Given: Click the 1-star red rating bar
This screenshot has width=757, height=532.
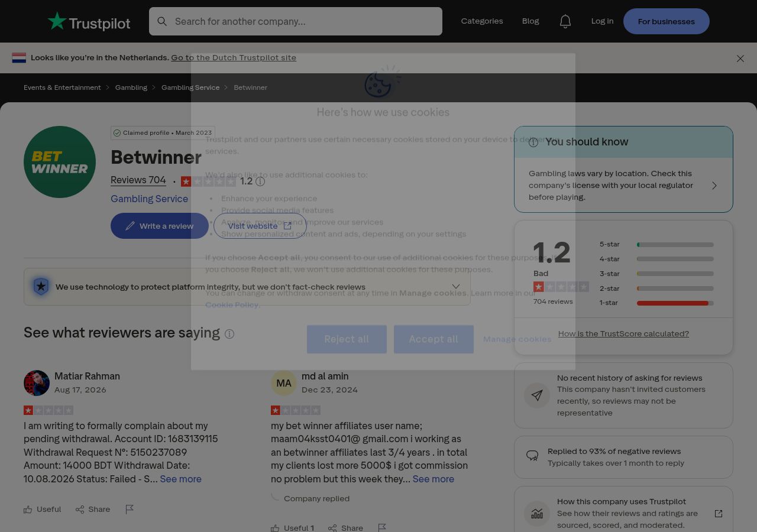Looking at the screenshot, I should pyautogui.click(x=675, y=303).
